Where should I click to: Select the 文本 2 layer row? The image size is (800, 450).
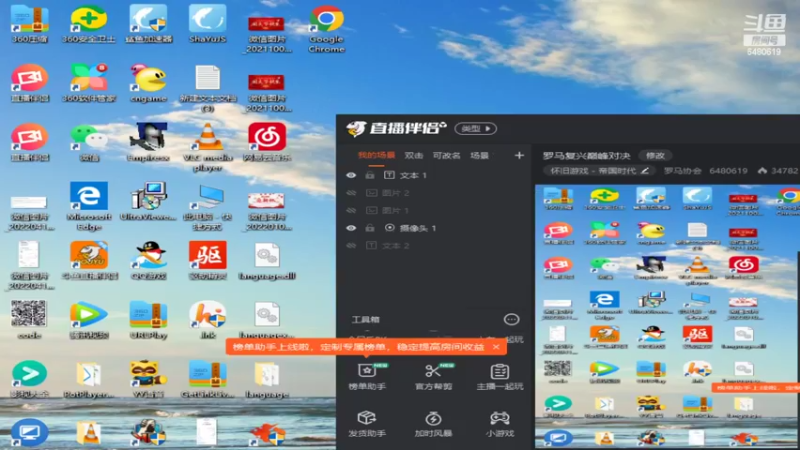434,245
